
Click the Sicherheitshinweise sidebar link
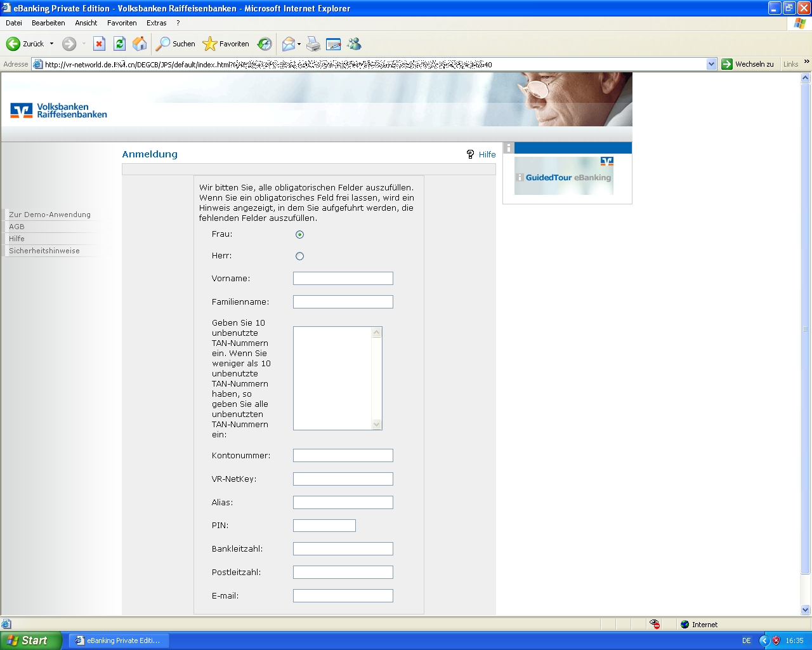44,251
